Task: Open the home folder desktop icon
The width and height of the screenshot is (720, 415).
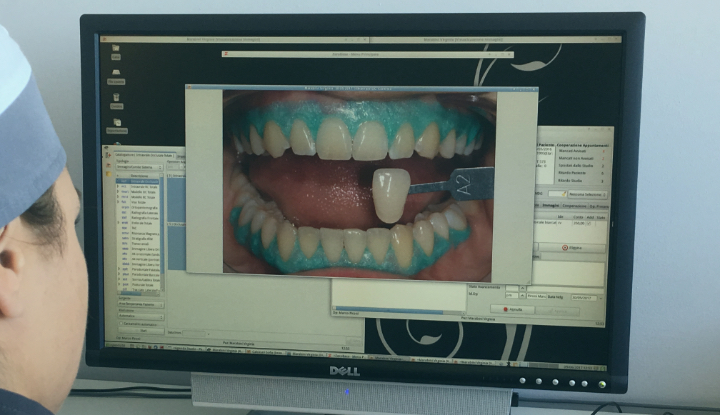Action: [x=116, y=52]
